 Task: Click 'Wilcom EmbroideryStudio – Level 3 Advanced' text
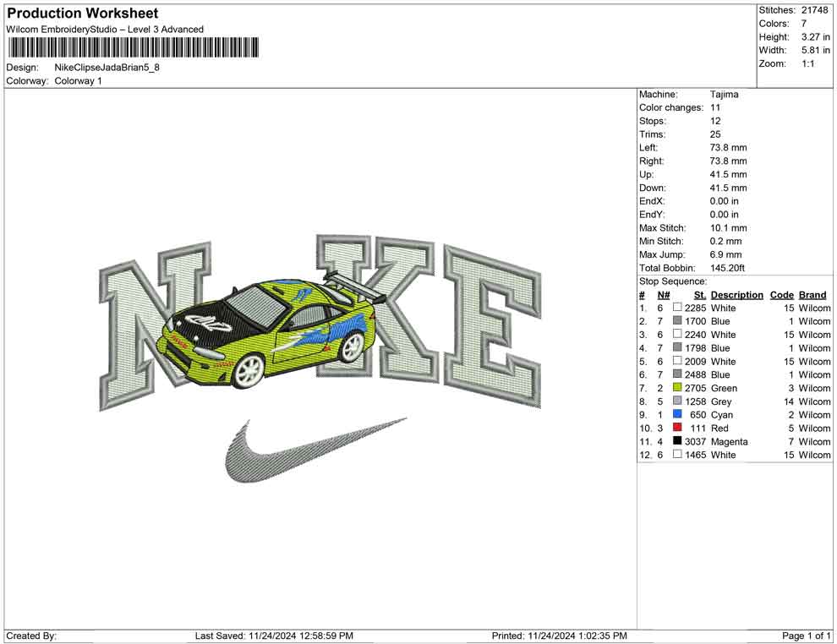pyautogui.click(x=105, y=30)
